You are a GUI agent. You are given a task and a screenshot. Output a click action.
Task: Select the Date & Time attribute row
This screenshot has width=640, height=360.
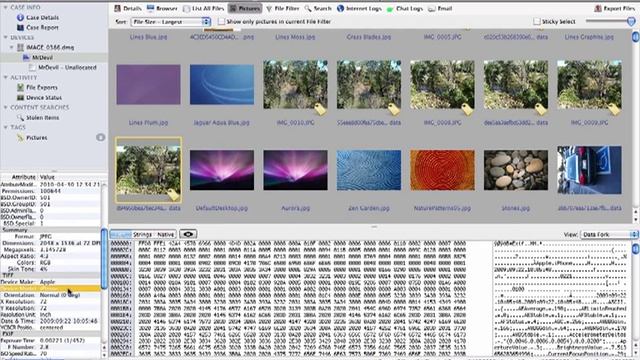50,321
